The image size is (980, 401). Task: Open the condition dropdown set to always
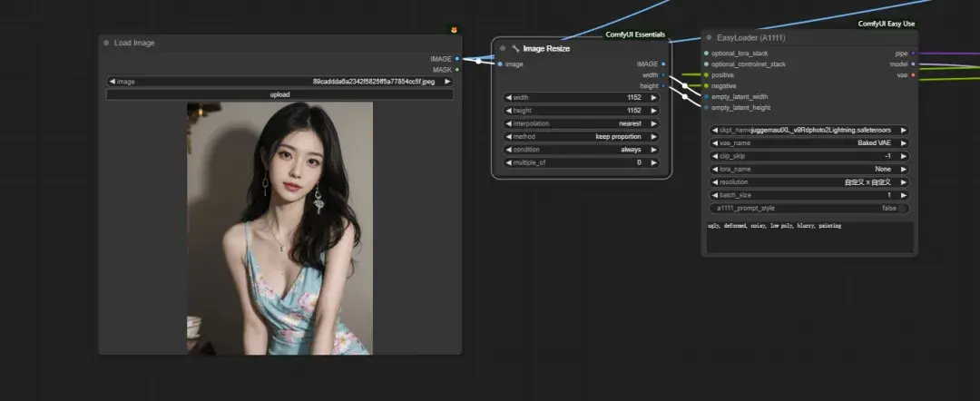click(x=582, y=150)
